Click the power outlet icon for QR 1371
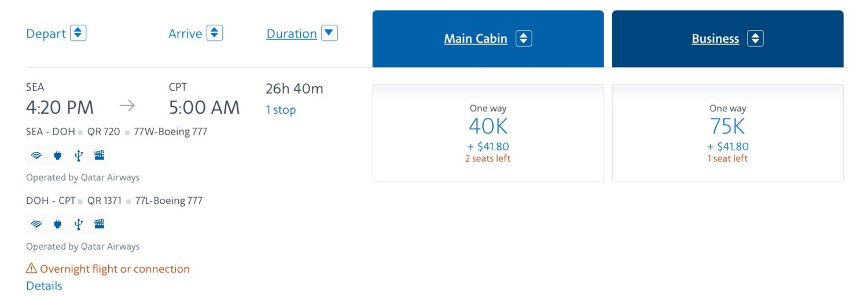This screenshot has width=868, height=297. (x=57, y=224)
